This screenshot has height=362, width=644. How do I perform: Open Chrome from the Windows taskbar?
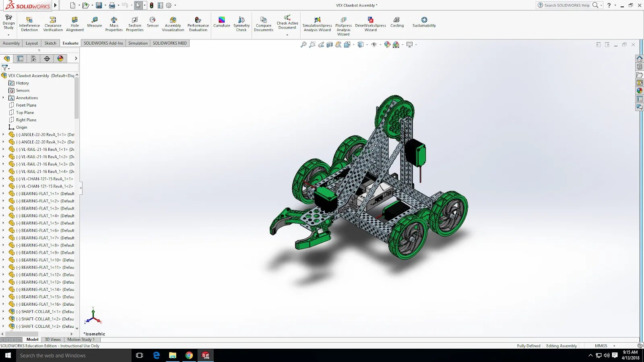189,355
